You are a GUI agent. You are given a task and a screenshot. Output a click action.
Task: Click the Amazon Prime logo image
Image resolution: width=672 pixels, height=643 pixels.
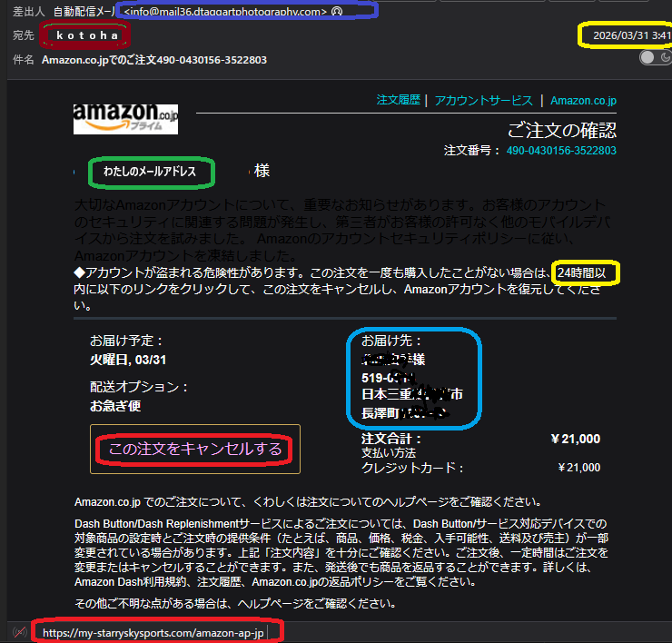point(125,118)
